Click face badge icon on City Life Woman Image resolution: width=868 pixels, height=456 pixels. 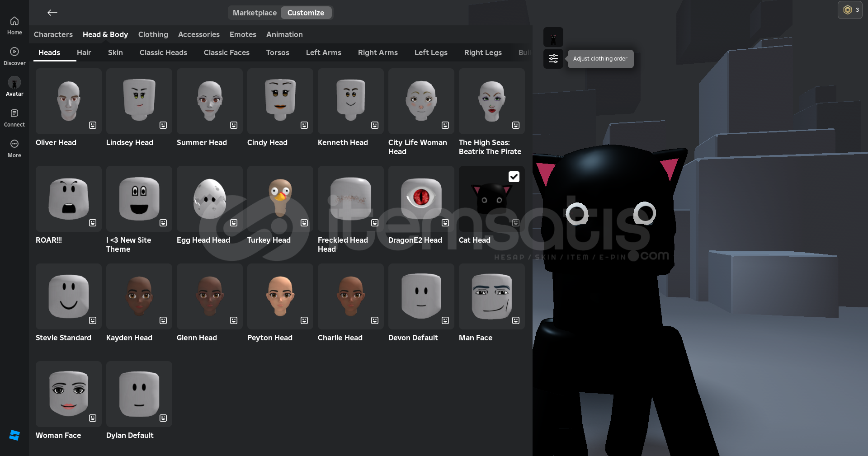[445, 125]
